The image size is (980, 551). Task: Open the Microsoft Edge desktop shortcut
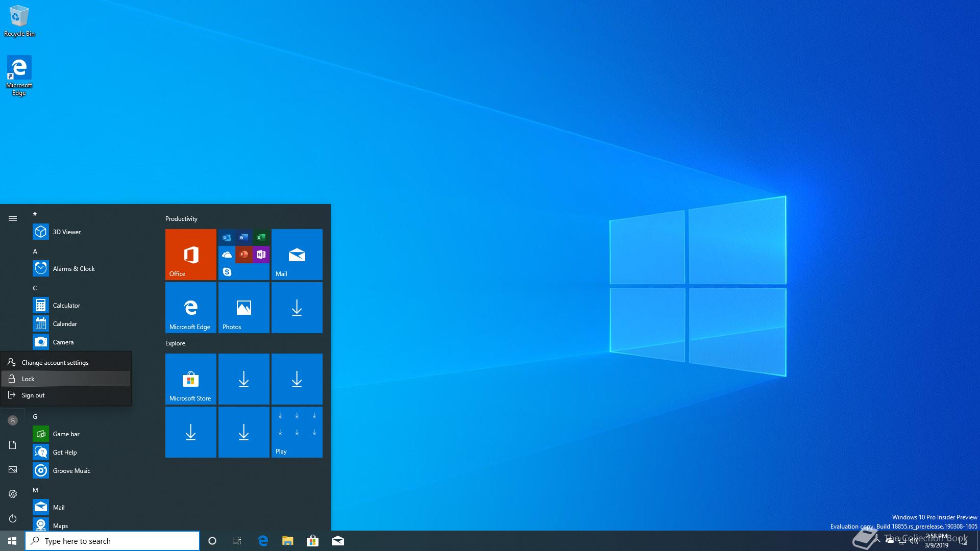pos(19,76)
